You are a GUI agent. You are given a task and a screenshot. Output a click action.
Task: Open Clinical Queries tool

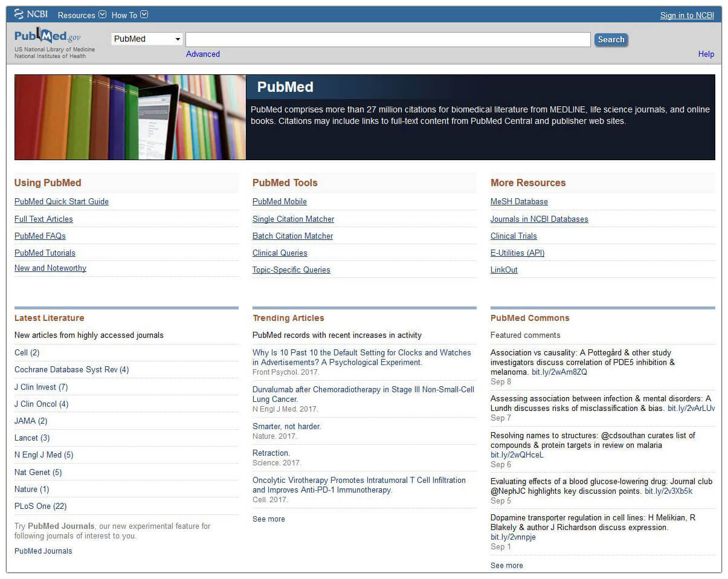pos(280,253)
